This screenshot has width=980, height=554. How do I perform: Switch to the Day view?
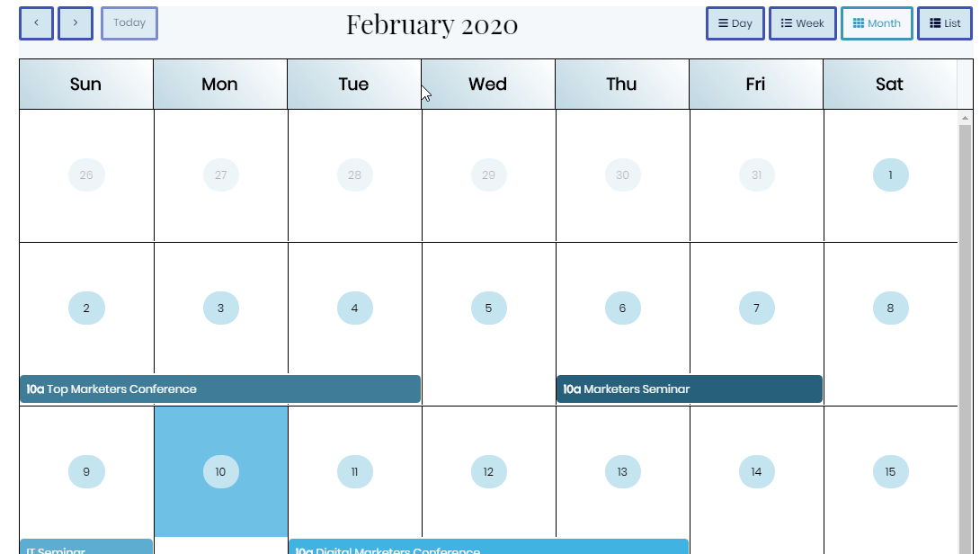[x=735, y=23]
